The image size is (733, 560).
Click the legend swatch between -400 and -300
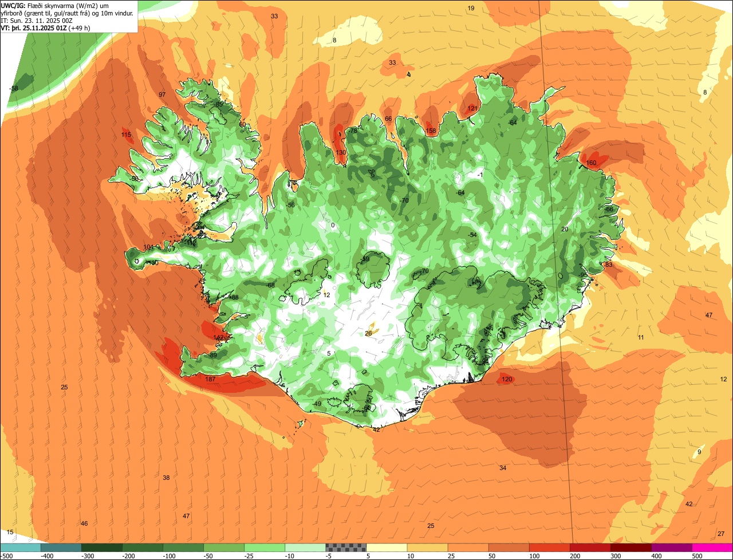pyautogui.click(x=61, y=547)
